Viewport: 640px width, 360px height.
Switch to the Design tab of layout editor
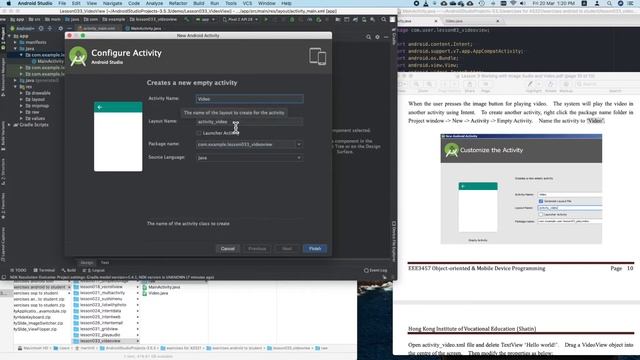[x=87, y=262]
